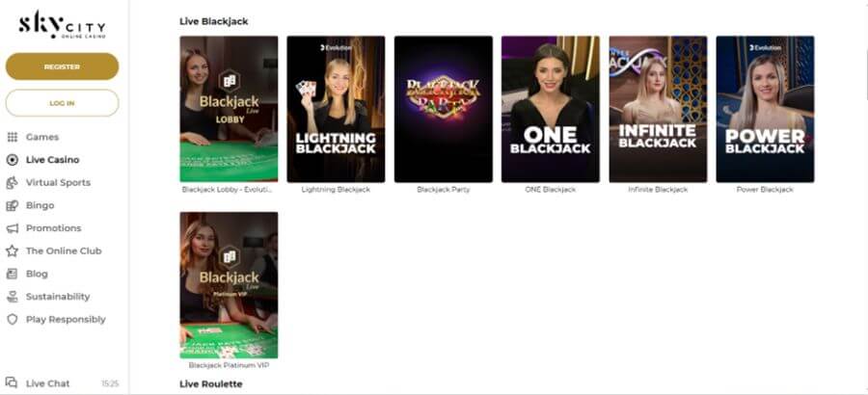Open Blackjack Lobby game thumbnail
This screenshot has width=868, height=395.
click(x=229, y=109)
